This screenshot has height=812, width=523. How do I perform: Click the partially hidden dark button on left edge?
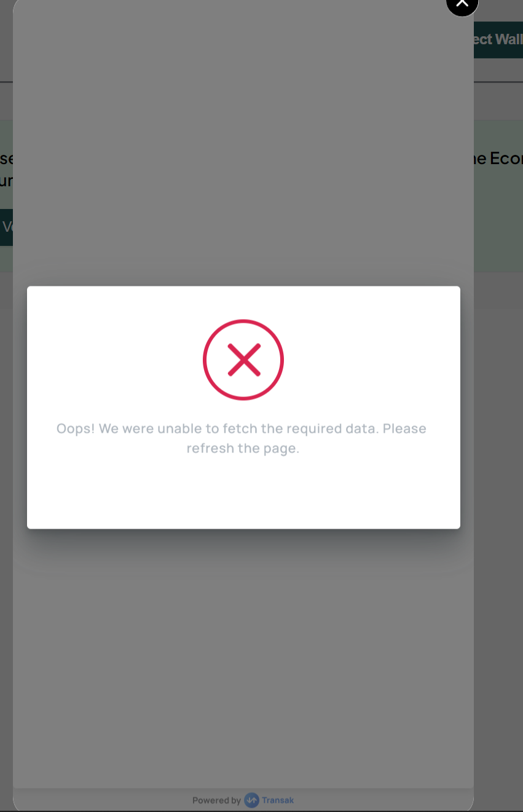pos(6,227)
